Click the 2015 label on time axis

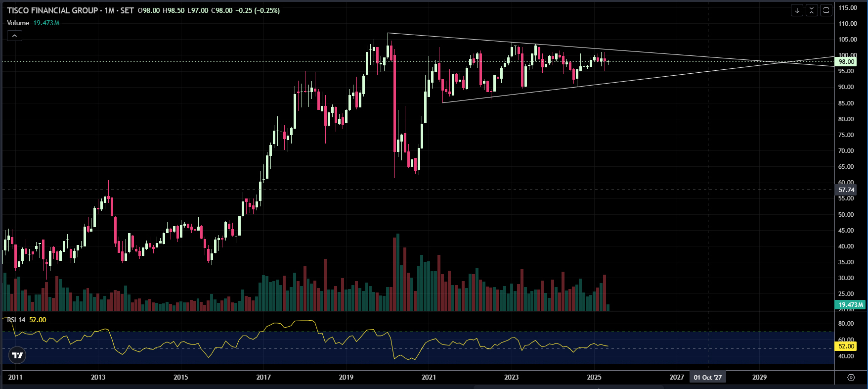click(x=180, y=377)
